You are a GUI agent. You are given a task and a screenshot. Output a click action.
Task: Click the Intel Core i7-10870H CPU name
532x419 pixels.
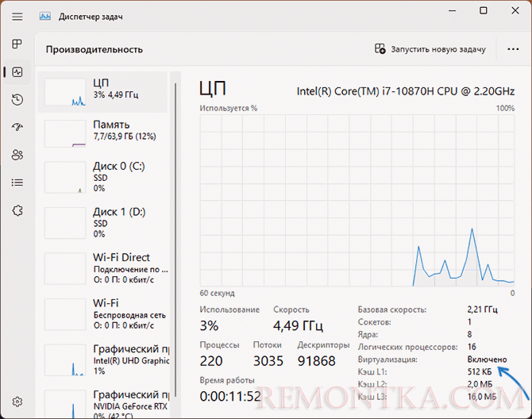(x=406, y=91)
